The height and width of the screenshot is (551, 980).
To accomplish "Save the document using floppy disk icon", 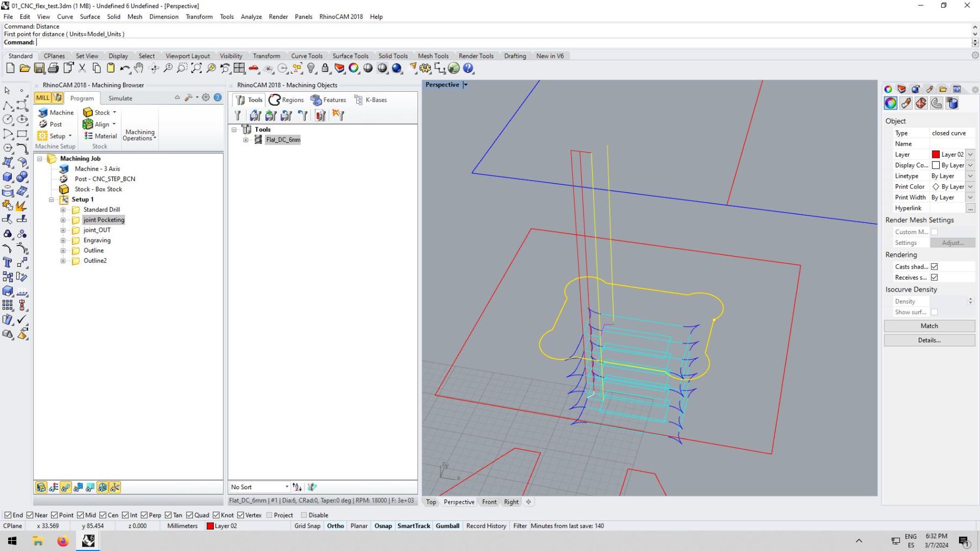I will (x=39, y=68).
